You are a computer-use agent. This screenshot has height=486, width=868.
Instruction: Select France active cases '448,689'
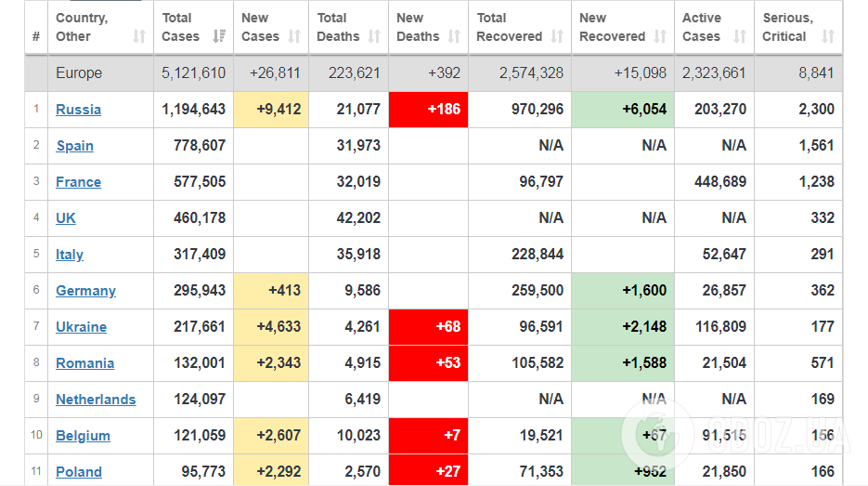click(x=720, y=182)
